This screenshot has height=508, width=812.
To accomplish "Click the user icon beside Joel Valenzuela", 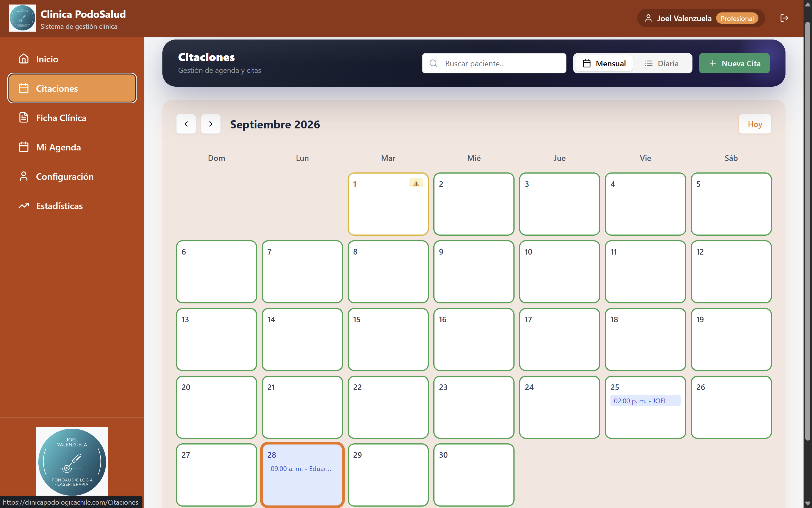I will point(648,18).
